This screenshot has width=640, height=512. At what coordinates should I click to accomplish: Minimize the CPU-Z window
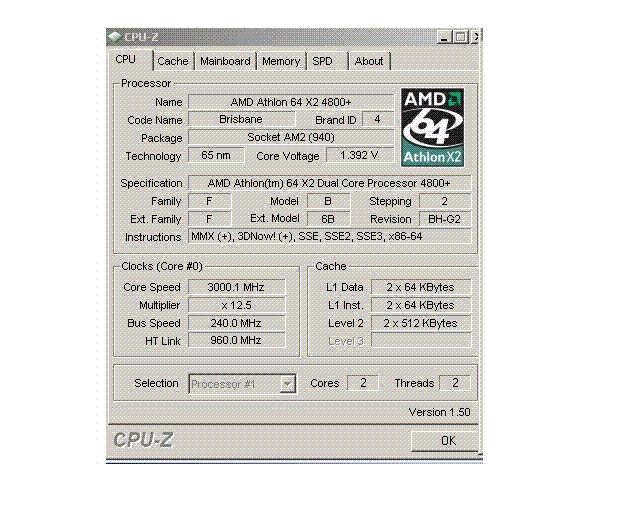point(444,37)
